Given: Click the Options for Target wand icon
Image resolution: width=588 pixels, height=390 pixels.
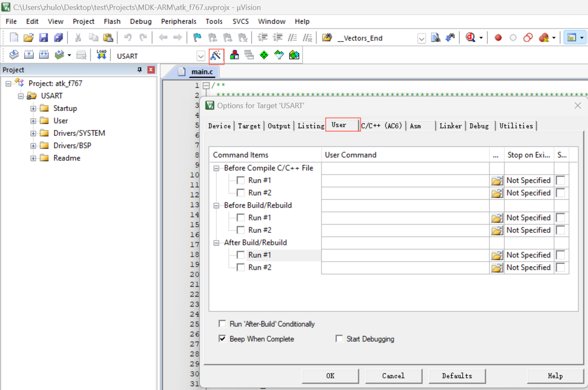Looking at the screenshot, I should (216, 56).
